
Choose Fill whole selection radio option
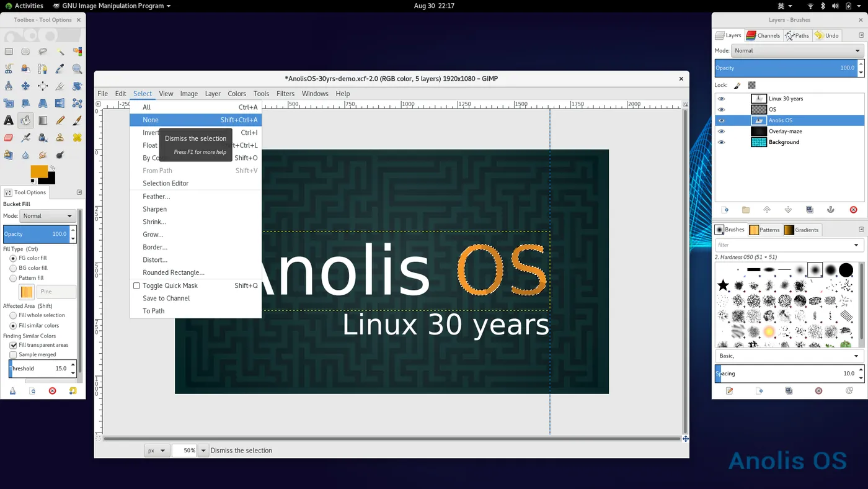tap(13, 315)
